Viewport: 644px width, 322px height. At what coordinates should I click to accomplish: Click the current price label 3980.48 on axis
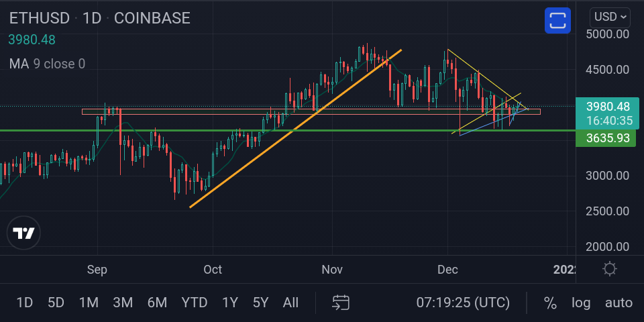click(x=608, y=113)
